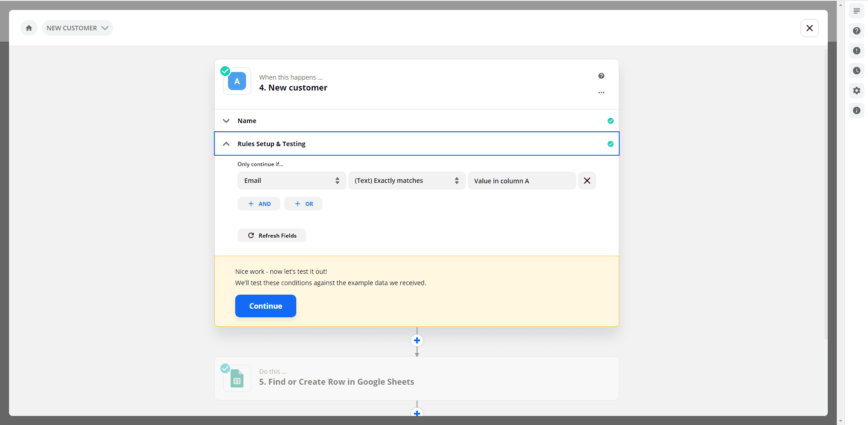The width and height of the screenshot is (868, 425).
Task: Click the Name section green status checkmark
Action: click(x=610, y=121)
